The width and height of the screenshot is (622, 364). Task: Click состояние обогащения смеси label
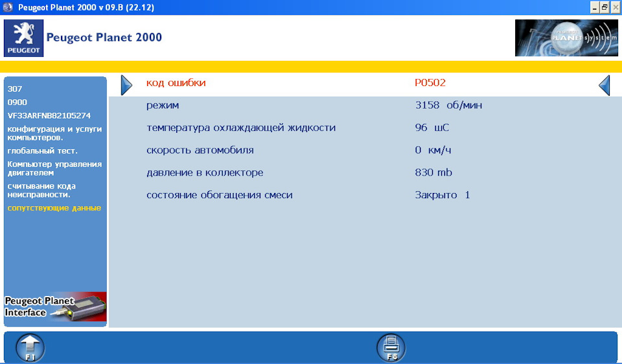(220, 195)
